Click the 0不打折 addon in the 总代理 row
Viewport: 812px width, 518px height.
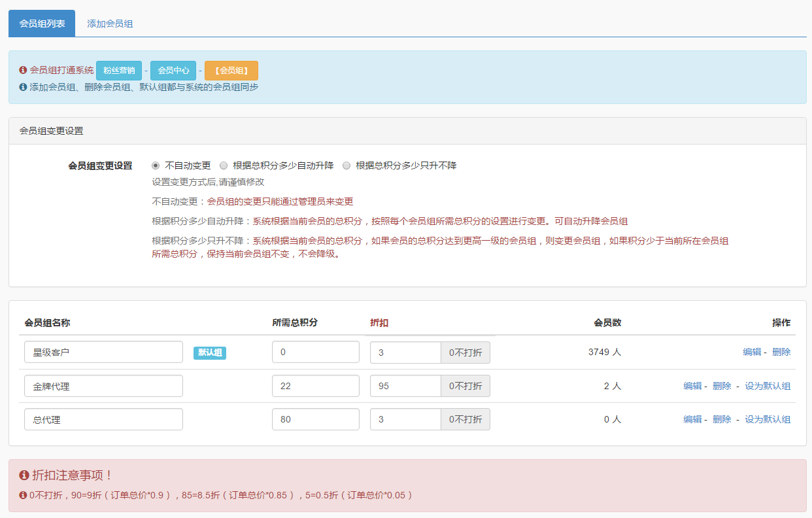[x=465, y=419]
